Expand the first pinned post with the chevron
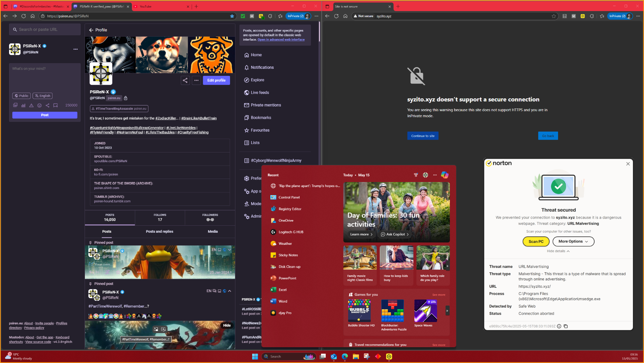644x363 pixels. 230,250
